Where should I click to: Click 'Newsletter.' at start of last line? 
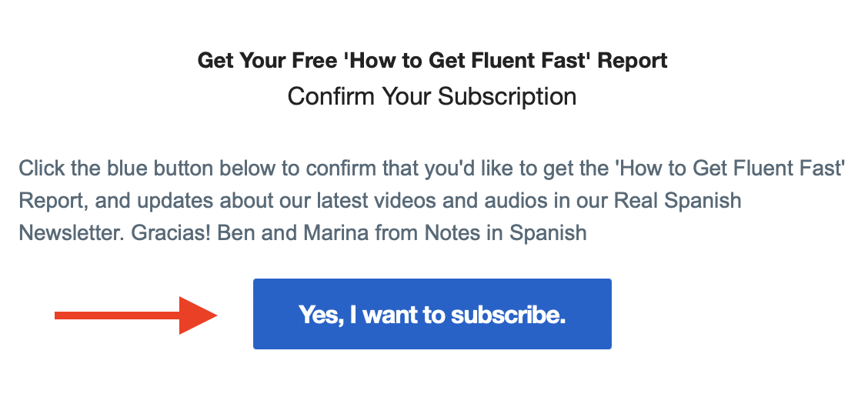pyautogui.click(x=72, y=233)
